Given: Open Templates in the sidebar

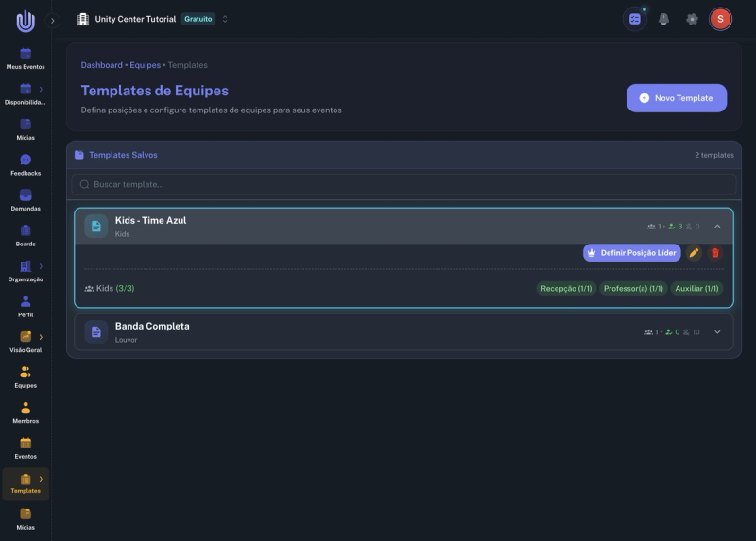Looking at the screenshot, I should [x=26, y=483].
